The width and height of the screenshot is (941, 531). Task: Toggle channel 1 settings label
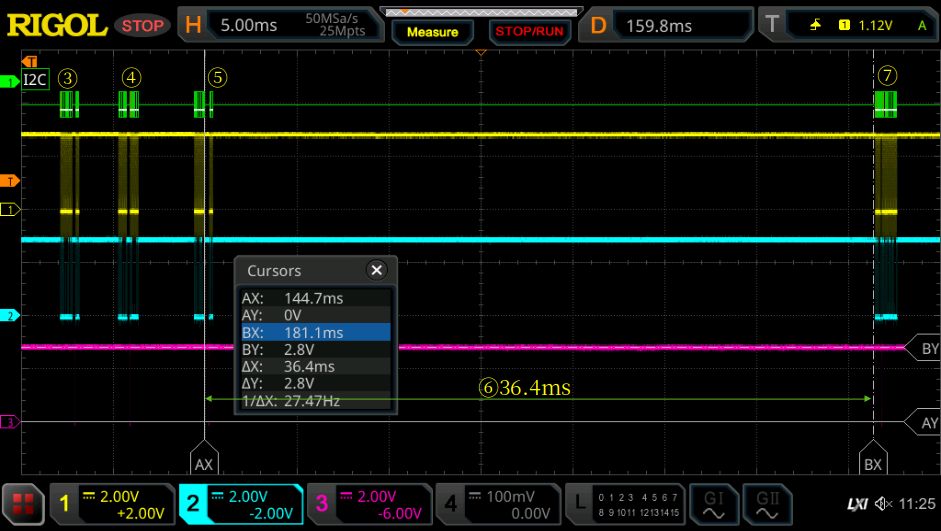click(x=113, y=505)
